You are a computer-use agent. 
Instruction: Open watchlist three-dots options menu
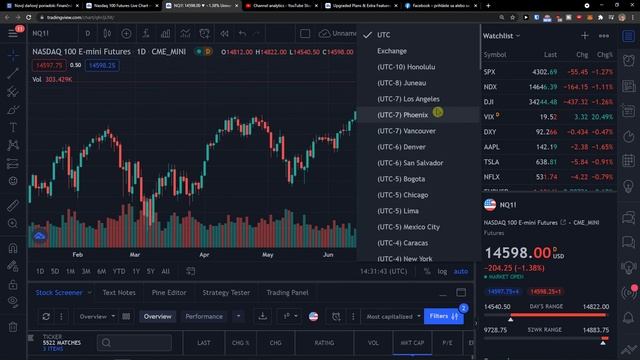[x=604, y=36]
